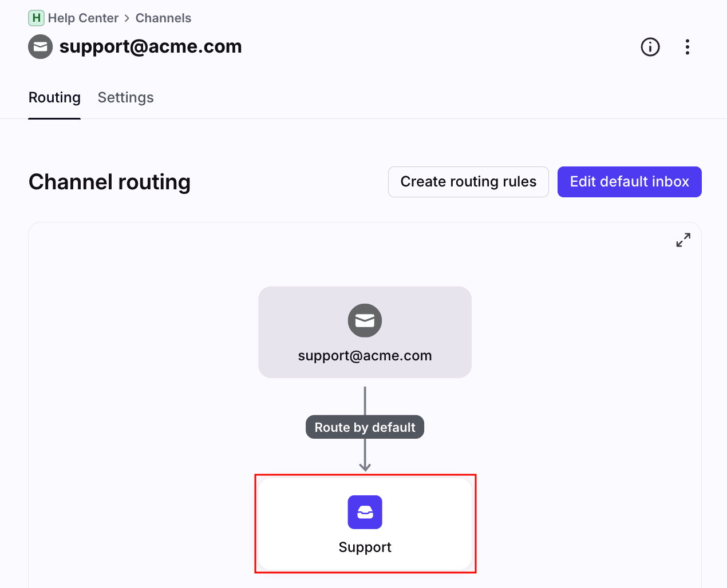727x588 pixels.
Task: Select the Support label in inbox node
Action: point(365,547)
